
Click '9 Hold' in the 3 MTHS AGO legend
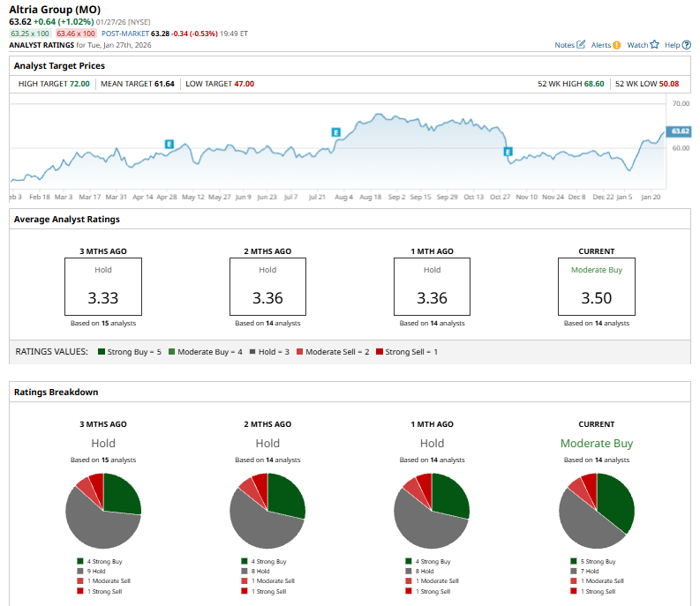click(x=96, y=572)
